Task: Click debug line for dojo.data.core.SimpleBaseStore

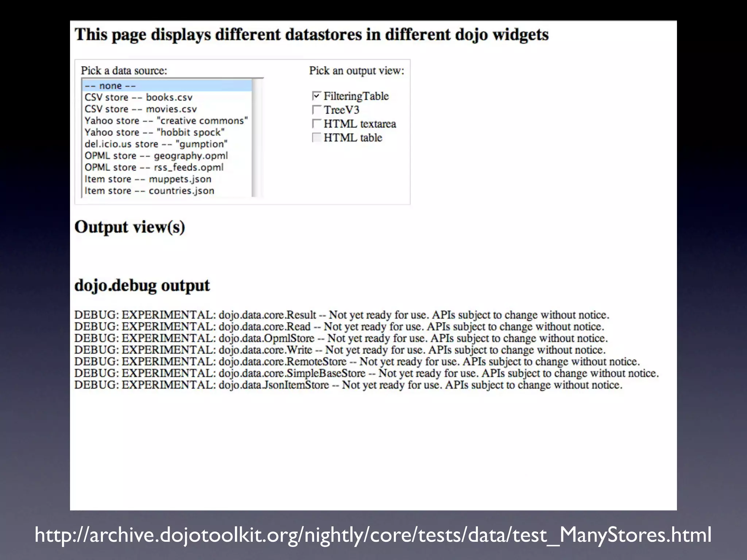Action: pyautogui.click(x=367, y=373)
